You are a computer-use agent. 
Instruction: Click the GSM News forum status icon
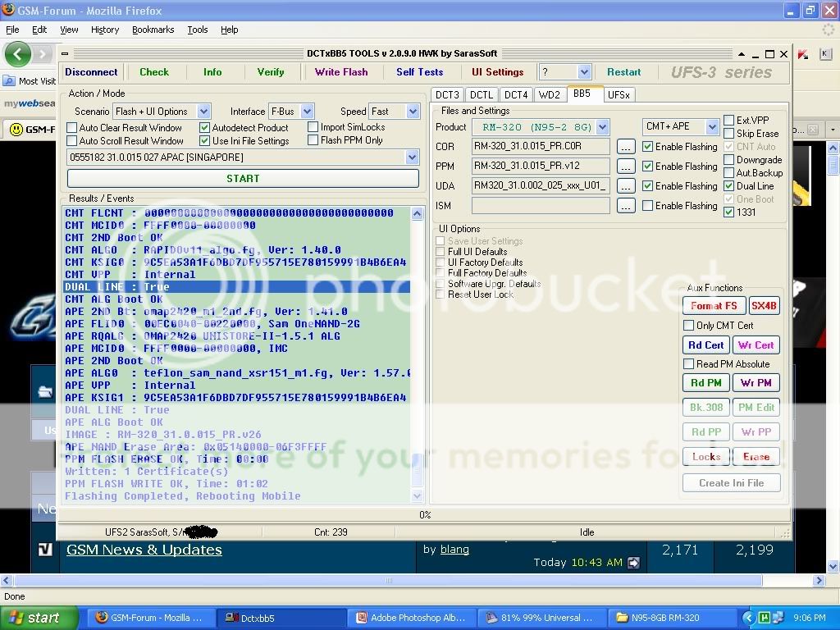pyautogui.click(x=46, y=549)
